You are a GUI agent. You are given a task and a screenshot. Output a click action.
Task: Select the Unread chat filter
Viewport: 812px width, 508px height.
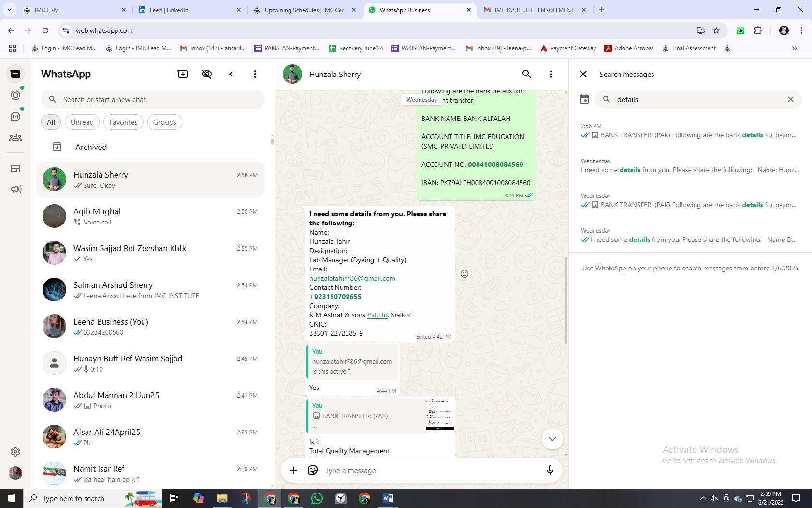coord(82,122)
